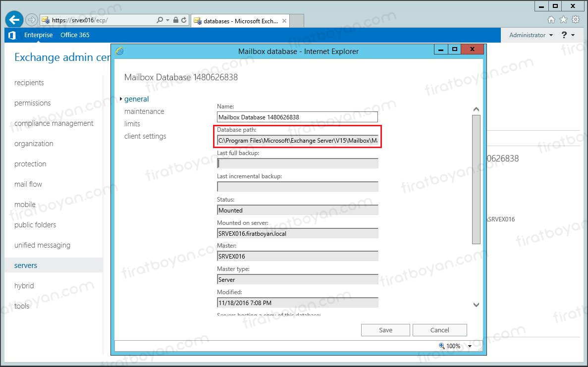Open recipients in the left navigation

click(x=29, y=83)
